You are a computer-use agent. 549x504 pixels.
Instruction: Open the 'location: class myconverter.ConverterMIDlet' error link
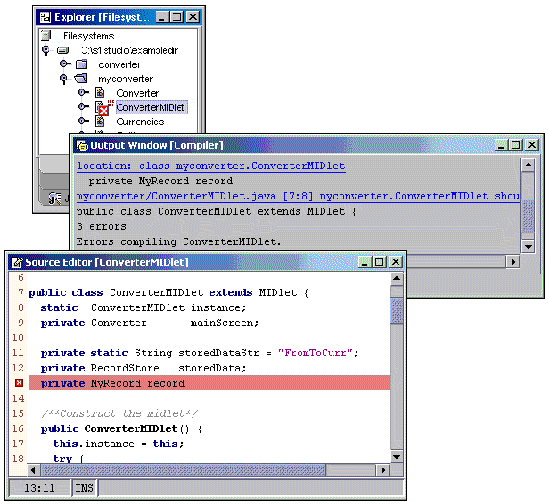(211, 166)
